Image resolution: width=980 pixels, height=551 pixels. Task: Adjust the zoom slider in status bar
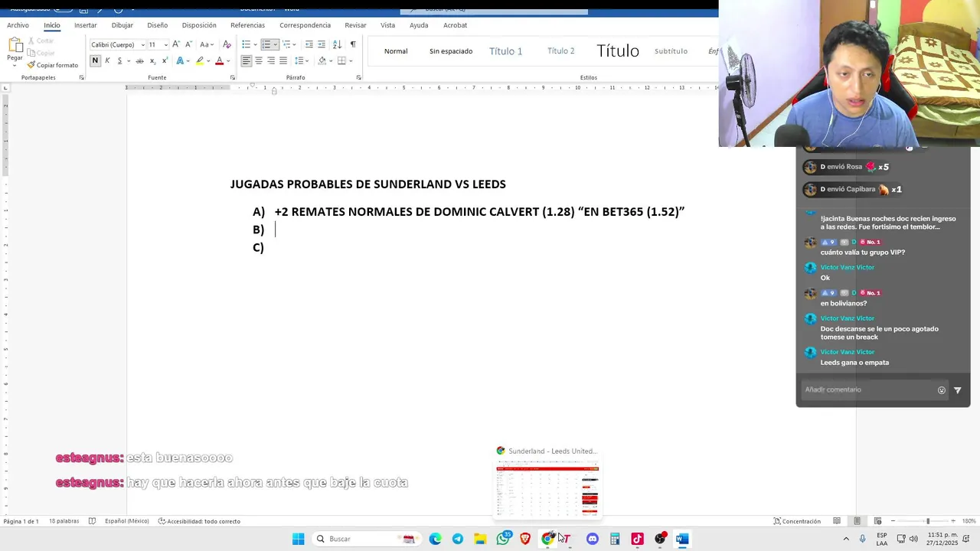[927, 521]
